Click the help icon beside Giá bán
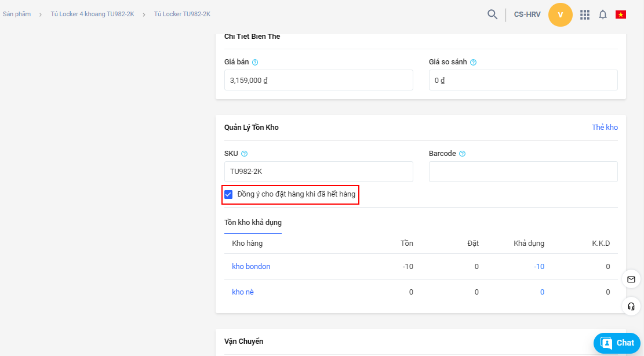The height and width of the screenshot is (356, 644). point(255,62)
